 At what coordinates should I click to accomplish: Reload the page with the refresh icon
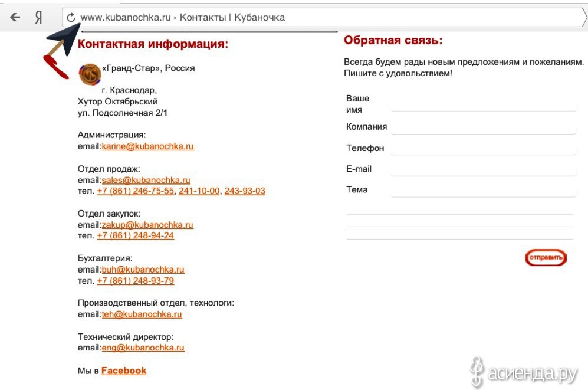[71, 17]
